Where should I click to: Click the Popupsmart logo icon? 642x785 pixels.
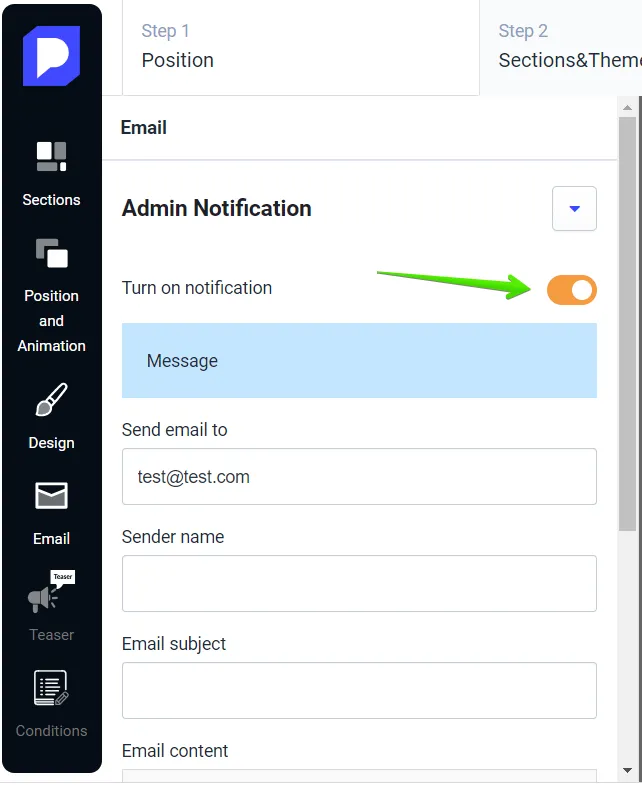[x=52, y=56]
